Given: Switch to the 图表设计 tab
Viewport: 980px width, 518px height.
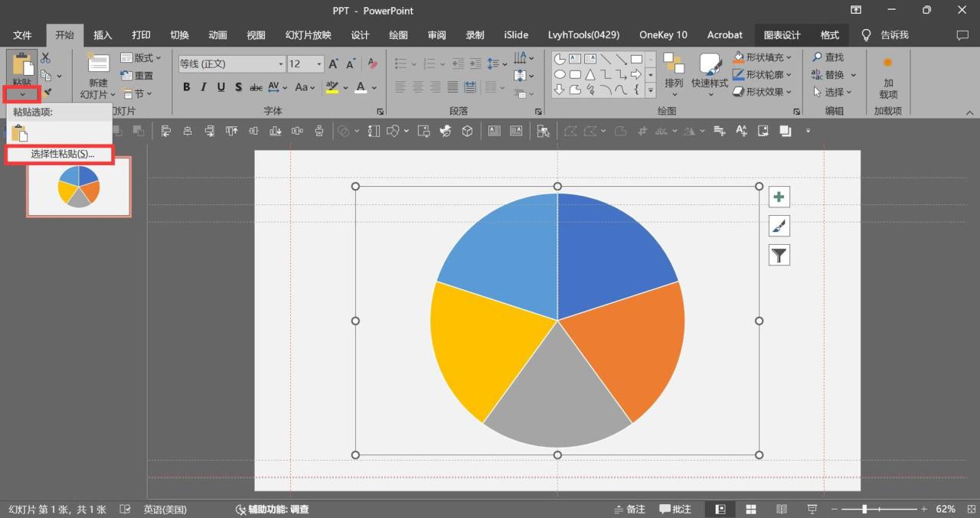Looking at the screenshot, I should (782, 35).
